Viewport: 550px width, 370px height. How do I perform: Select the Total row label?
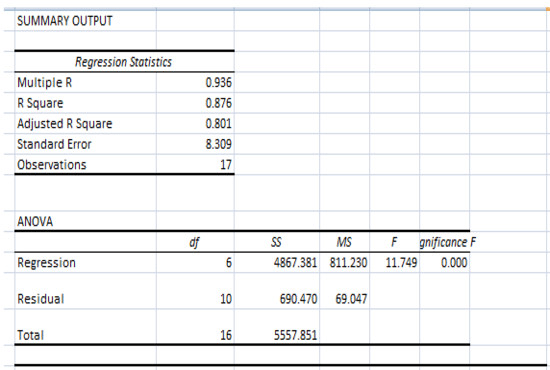31,335
